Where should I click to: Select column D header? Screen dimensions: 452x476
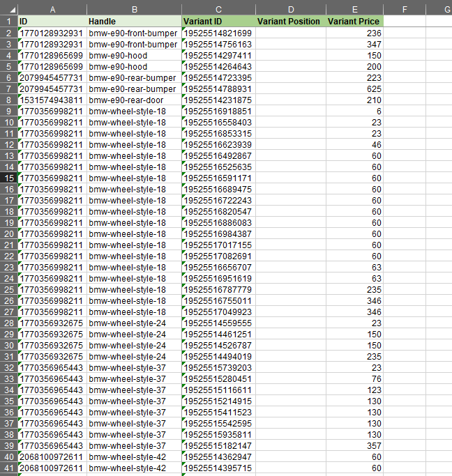291,10
